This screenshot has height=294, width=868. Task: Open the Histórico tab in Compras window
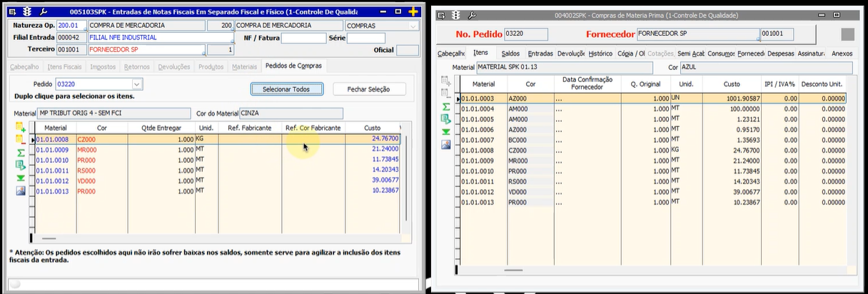pyautogui.click(x=600, y=54)
